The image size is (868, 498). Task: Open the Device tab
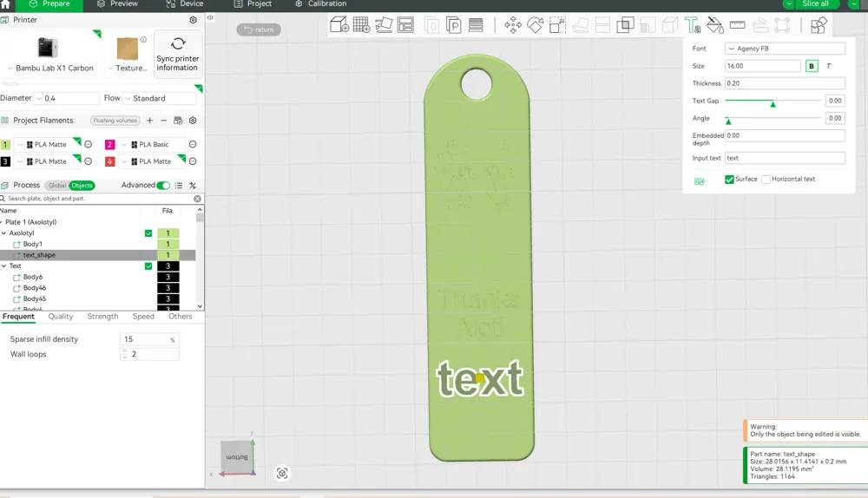click(x=185, y=3)
